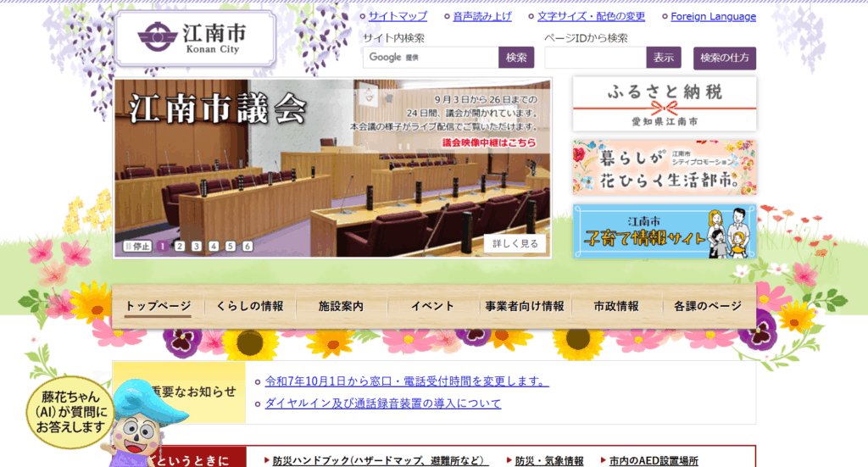Open the 子育て情報サイト banner
This screenshot has width=868, height=467.
664,231
